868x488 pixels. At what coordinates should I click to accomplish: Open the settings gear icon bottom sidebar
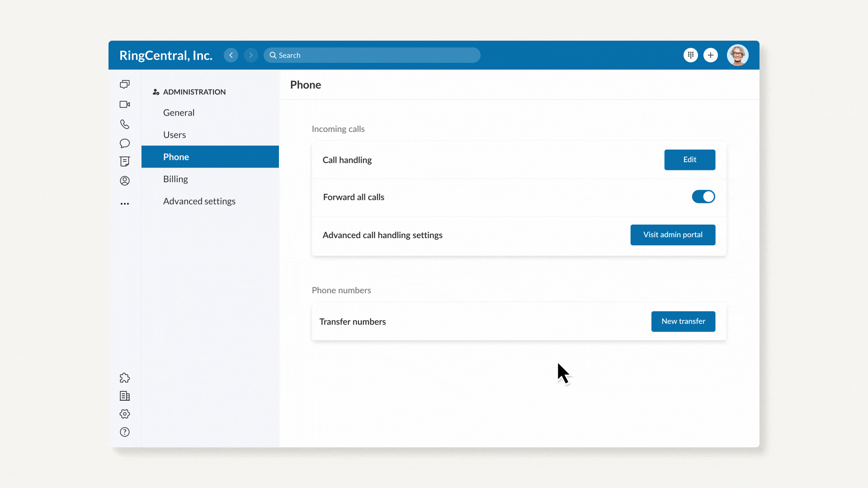coord(125,413)
